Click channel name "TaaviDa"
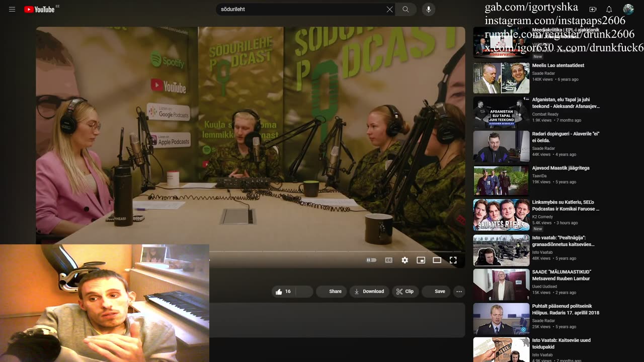Screen dimensions: 644x362 539,176
